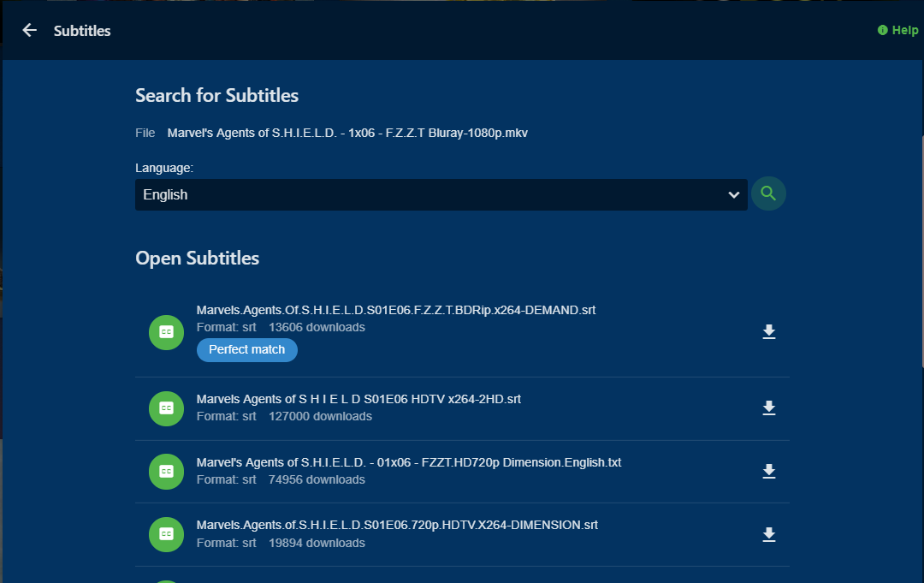This screenshot has width=924, height=583.
Task: Click the Language dropdown chevron arrow
Action: click(x=733, y=195)
